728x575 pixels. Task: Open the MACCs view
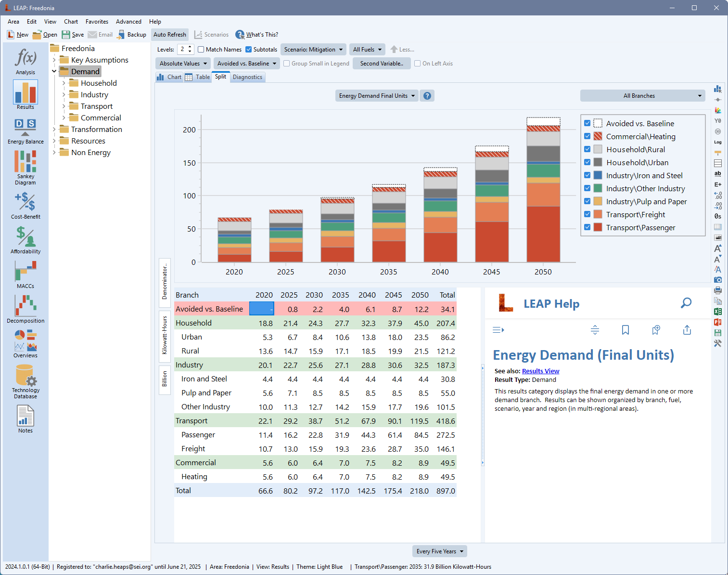26,274
